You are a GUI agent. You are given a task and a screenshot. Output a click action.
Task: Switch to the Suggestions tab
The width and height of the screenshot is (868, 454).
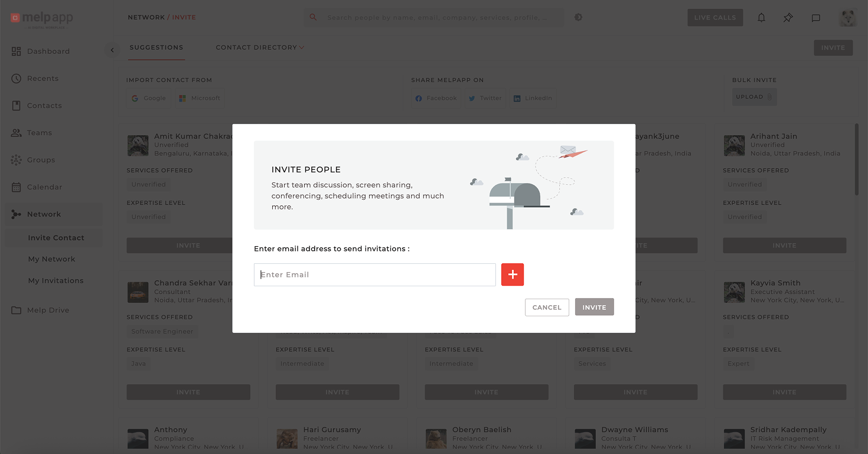click(156, 47)
